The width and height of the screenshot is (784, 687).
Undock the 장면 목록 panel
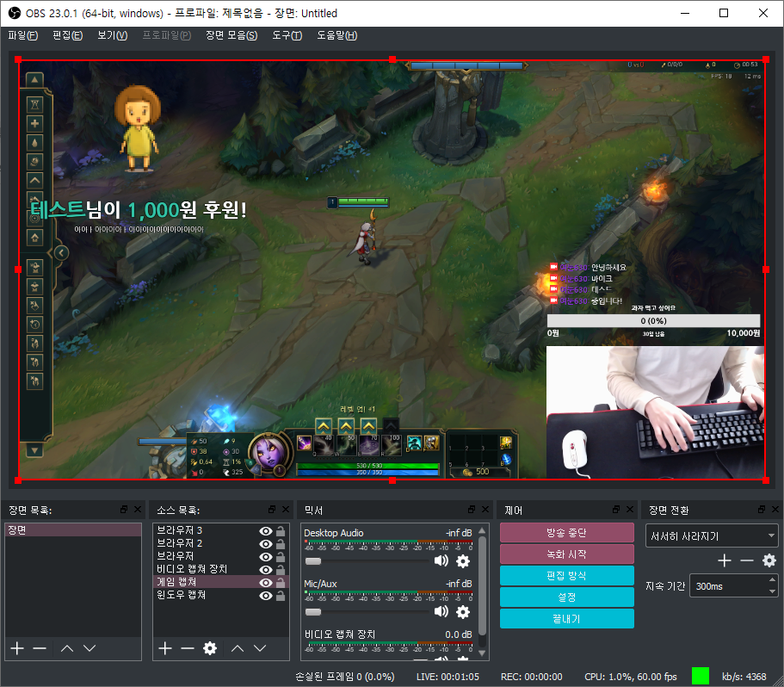(x=124, y=509)
